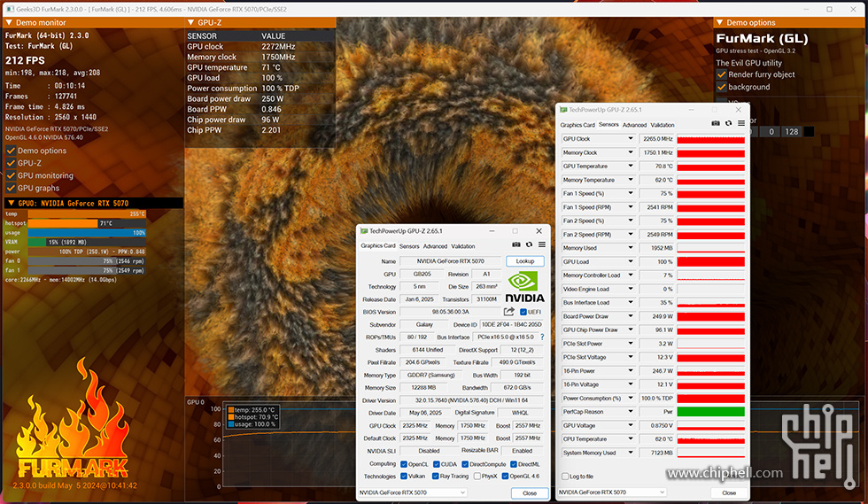Click the BIOS Version field 98.05.36.00.3A
The image size is (868, 504).
tap(451, 312)
